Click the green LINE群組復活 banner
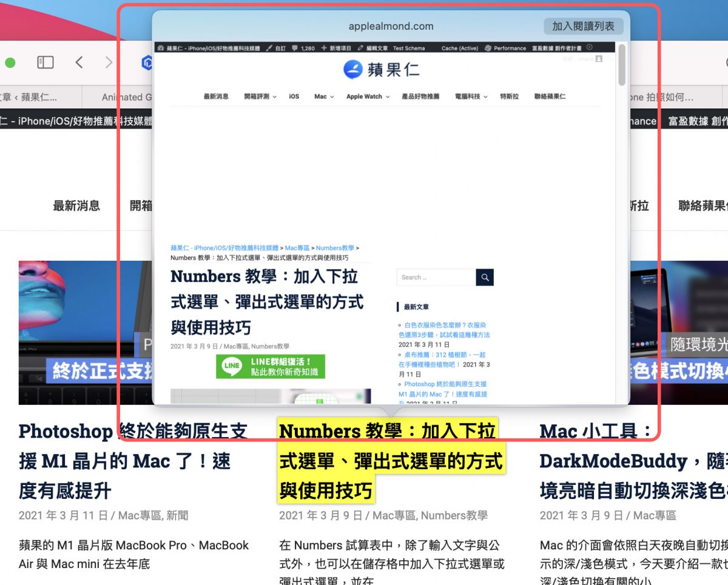Screen dimensions: 728x585 271,367
